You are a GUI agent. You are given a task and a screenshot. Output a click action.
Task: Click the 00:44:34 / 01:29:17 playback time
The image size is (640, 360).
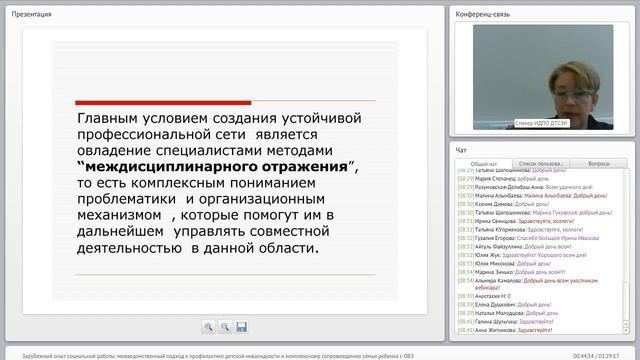[596, 356]
